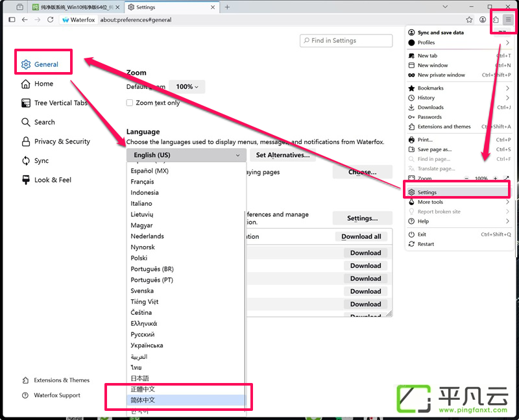Viewport: 519px width, 420px height.
Task: Choose New private window menu item
Action: tap(459, 75)
